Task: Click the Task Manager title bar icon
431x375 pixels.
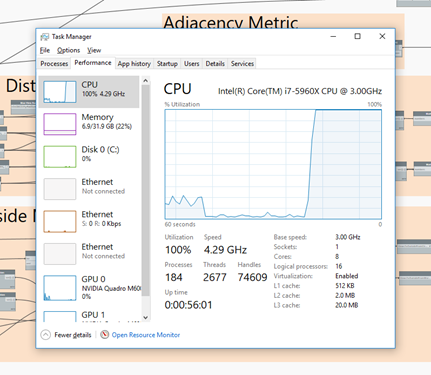Action: 44,37
